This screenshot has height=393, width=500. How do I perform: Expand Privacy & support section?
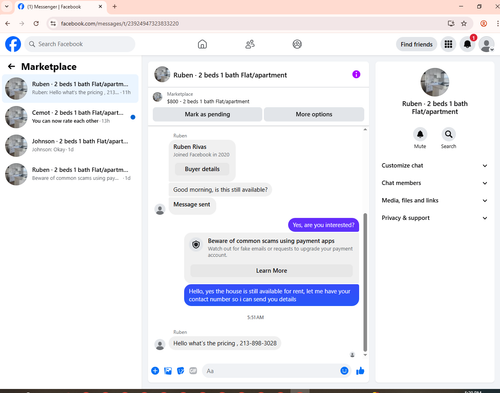(434, 218)
